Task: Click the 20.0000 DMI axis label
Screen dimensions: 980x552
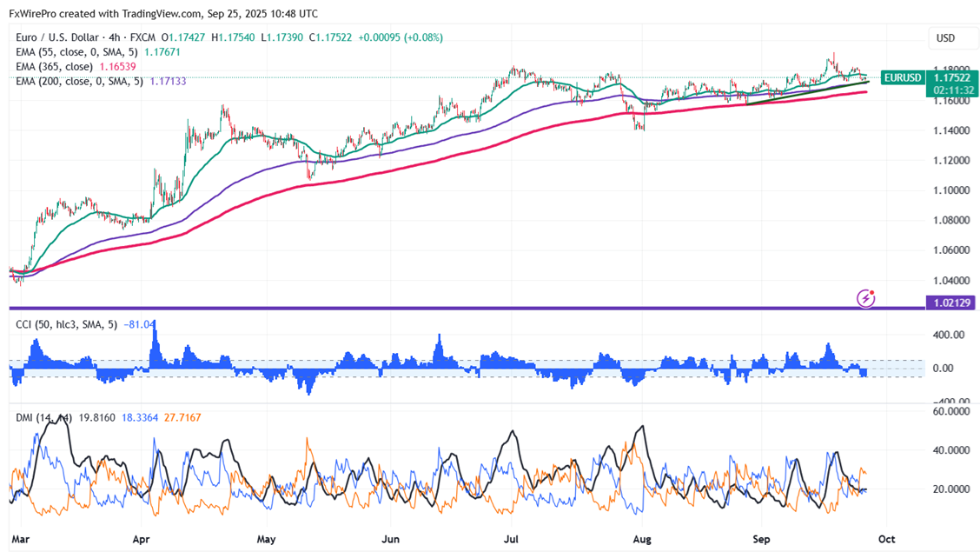Action: point(951,489)
